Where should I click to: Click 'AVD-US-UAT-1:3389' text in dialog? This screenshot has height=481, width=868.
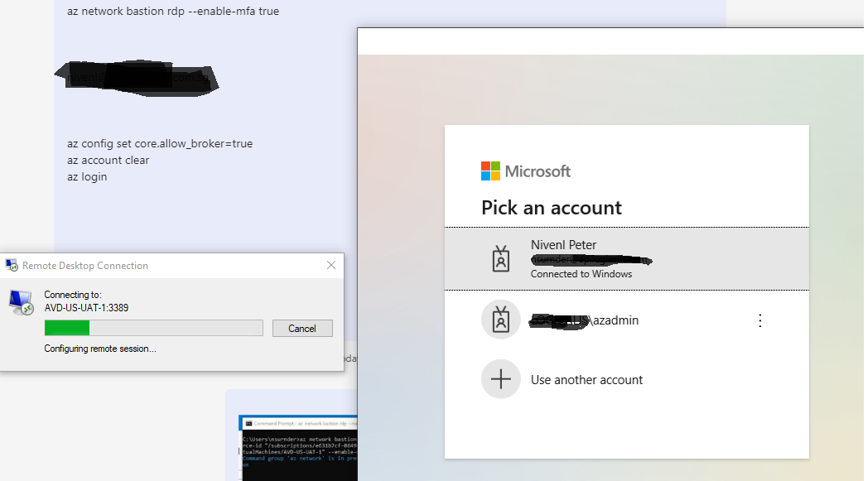point(86,308)
